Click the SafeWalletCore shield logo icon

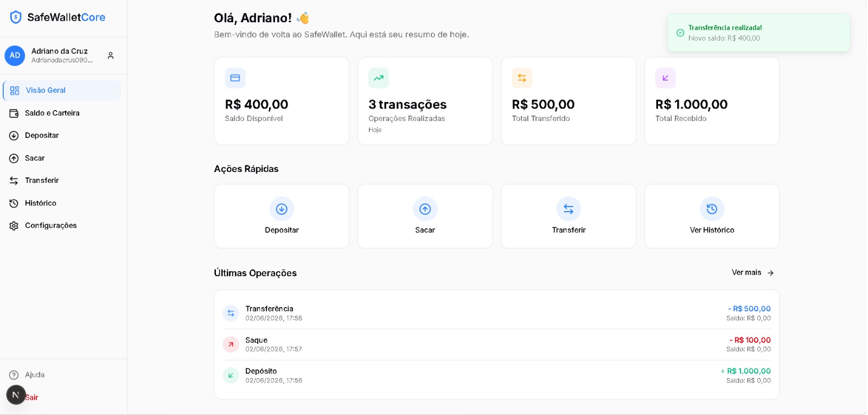[x=16, y=17]
